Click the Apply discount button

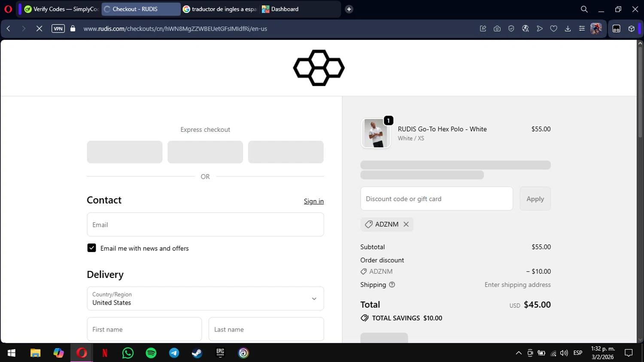pyautogui.click(x=535, y=199)
